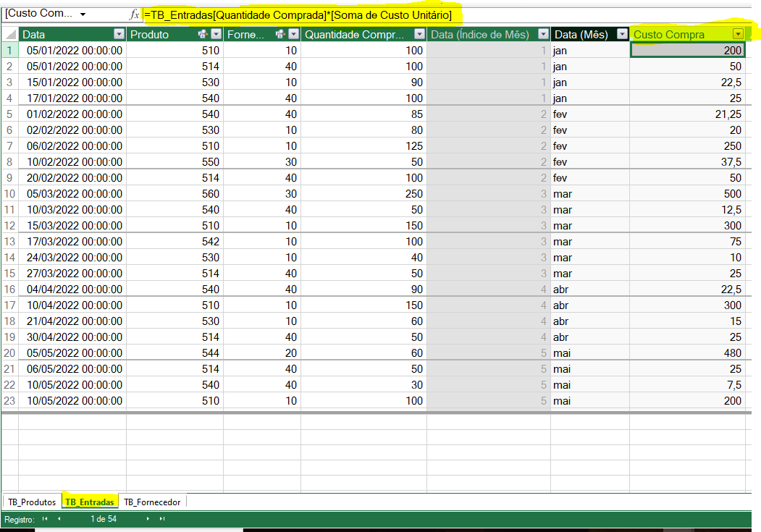Expand the column name box dropdown arrow
This screenshot has width=761, height=532.
pos(83,14)
